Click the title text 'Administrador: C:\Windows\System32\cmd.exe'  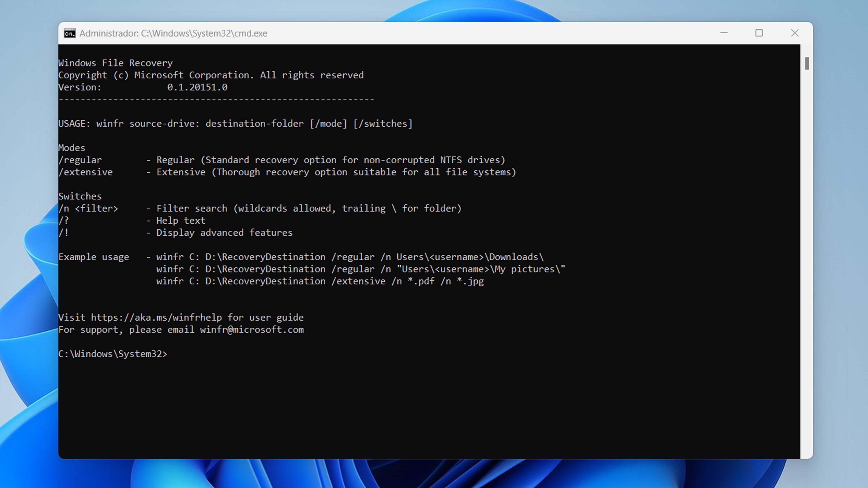click(173, 33)
